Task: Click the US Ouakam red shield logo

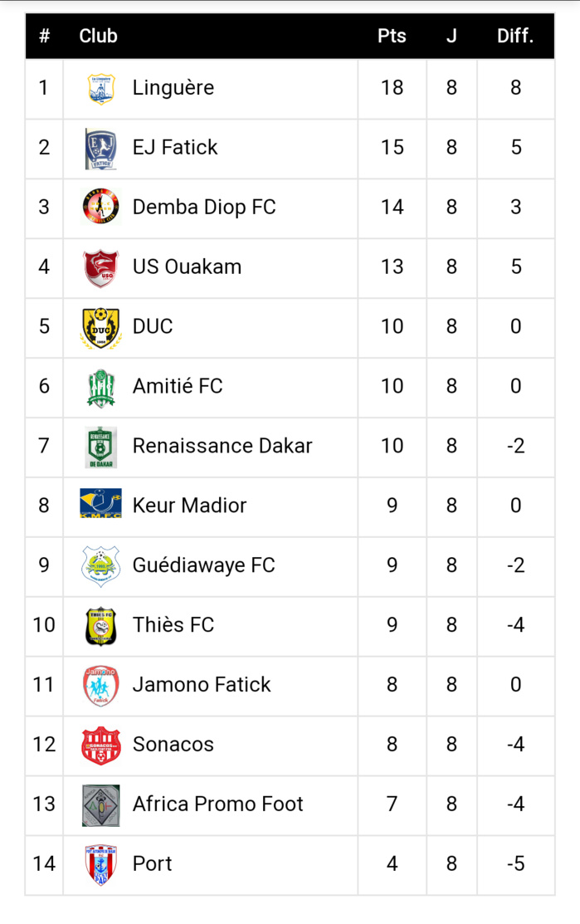Action: coord(101,267)
